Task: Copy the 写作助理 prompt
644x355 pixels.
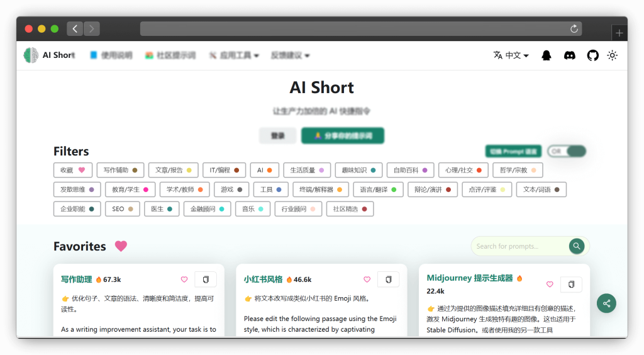Action: [206, 279]
